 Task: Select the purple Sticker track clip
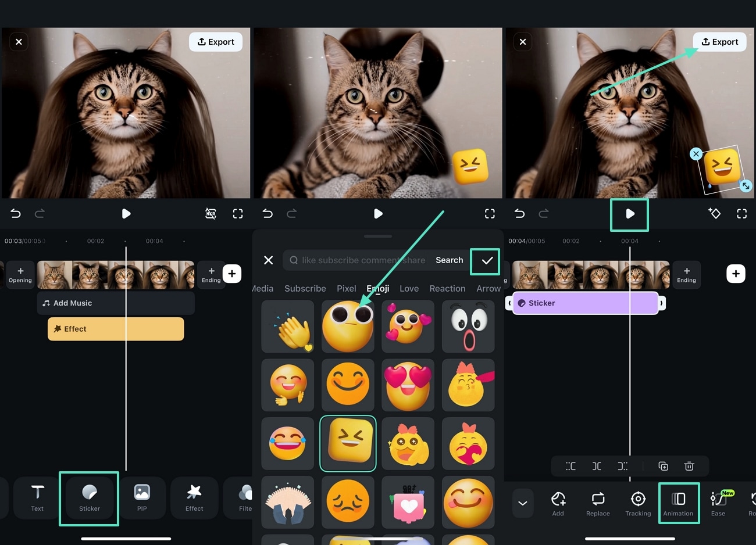[x=586, y=303]
